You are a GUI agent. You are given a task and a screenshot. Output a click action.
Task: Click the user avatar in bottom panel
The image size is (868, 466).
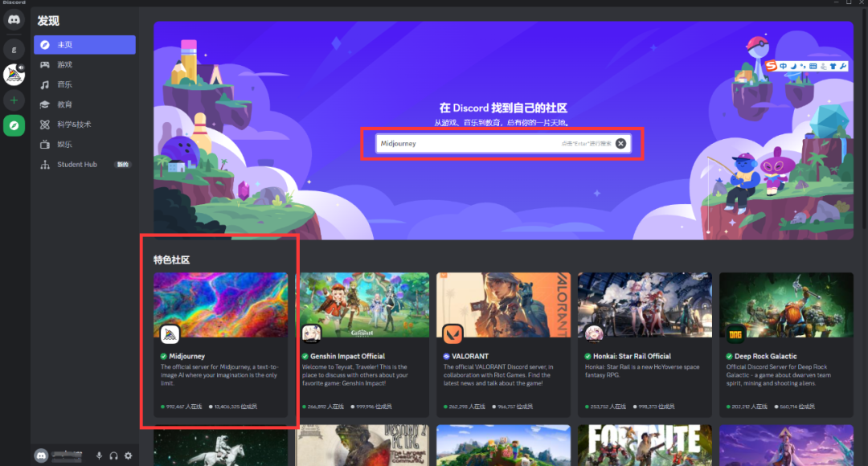(x=41, y=456)
